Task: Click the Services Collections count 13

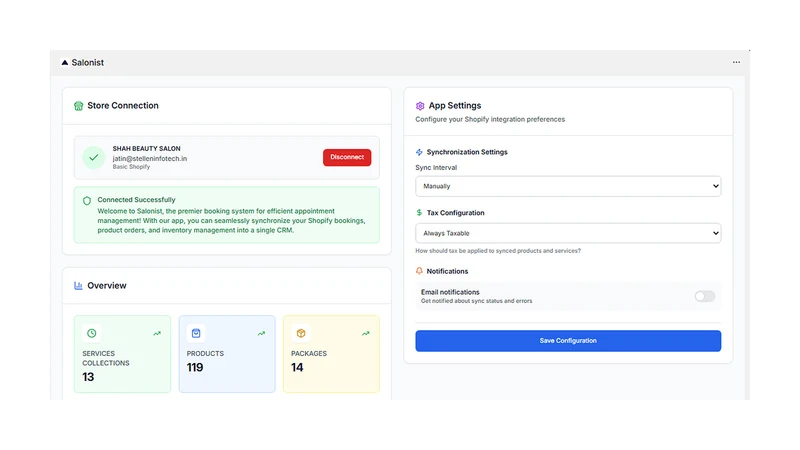Action: click(x=88, y=377)
